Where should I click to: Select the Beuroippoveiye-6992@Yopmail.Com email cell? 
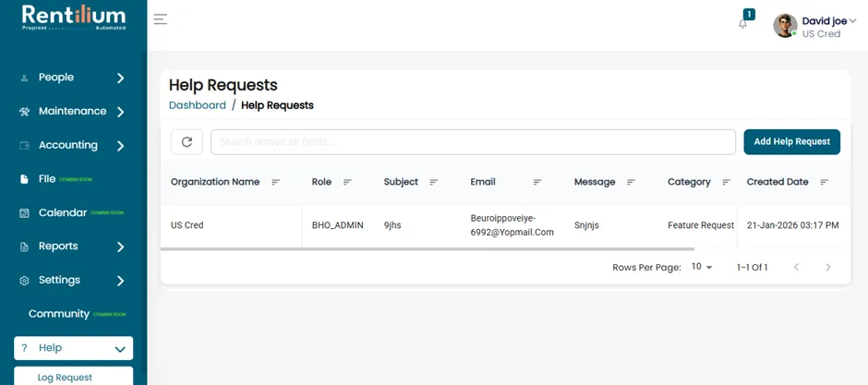[512, 225]
